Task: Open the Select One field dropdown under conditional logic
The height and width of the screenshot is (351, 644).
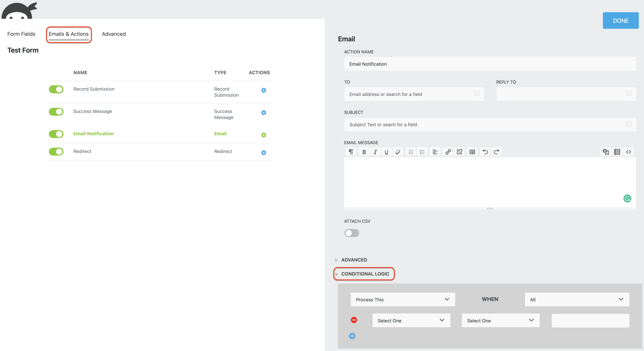Action: point(411,321)
